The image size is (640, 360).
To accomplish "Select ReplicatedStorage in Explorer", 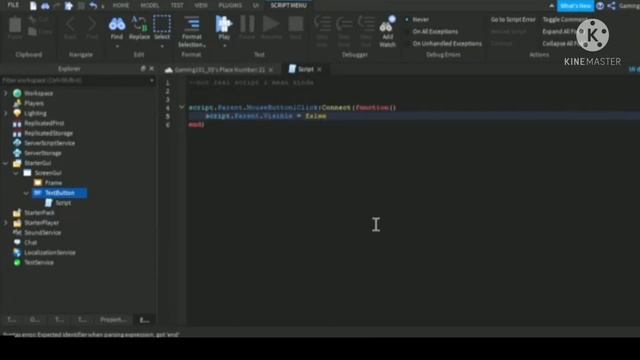I will [49, 133].
